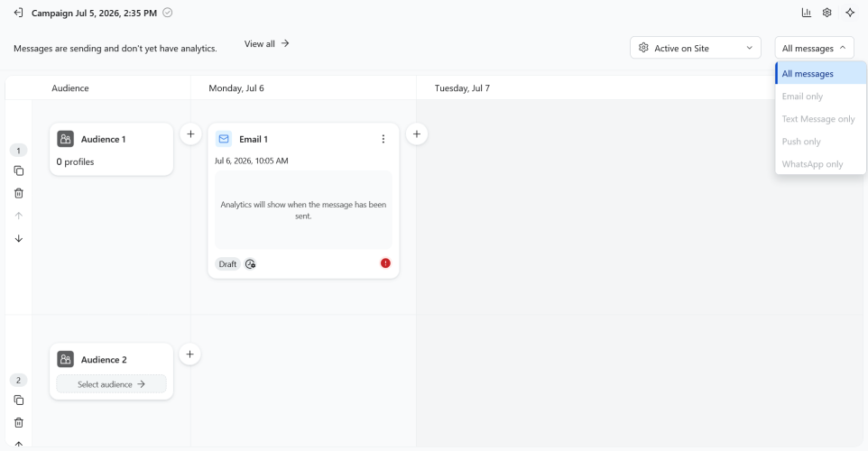The width and height of the screenshot is (868, 451).
Task: Add message after Email 1
Action: [416, 133]
